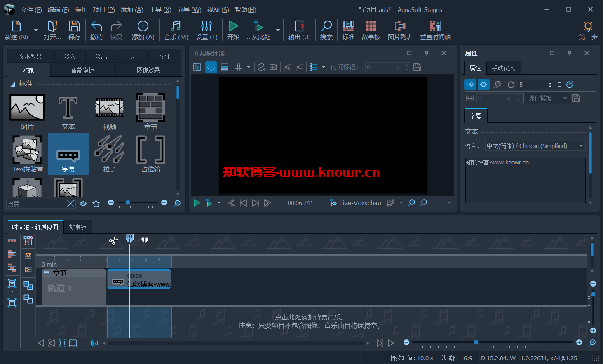
Task: Open the 故事板 tab in timeline panel
Action: click(78, 227)
